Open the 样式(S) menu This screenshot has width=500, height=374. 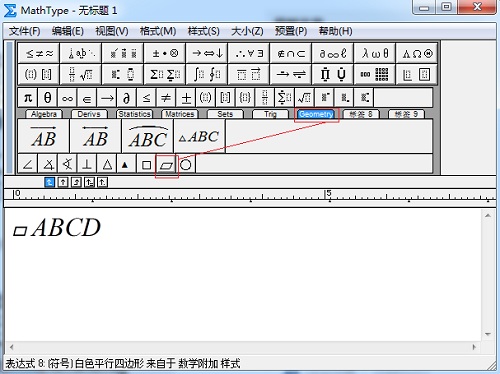point(204,31)
